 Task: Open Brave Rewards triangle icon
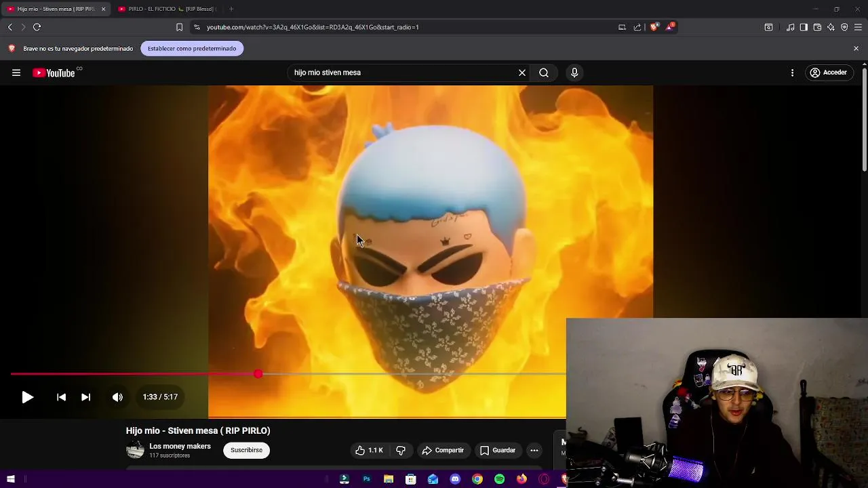tap(670, 27)
